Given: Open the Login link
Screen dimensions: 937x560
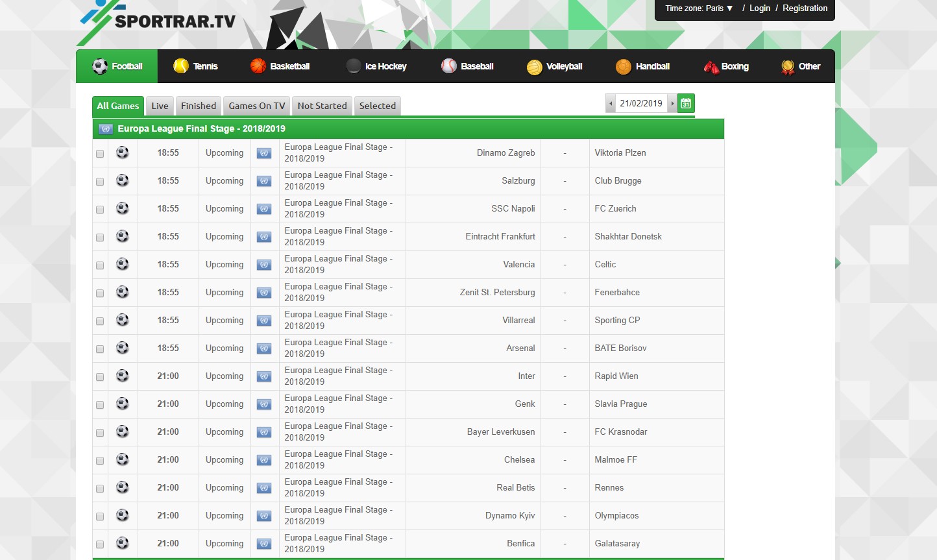Looking at the screenshot, I should 760,8.
